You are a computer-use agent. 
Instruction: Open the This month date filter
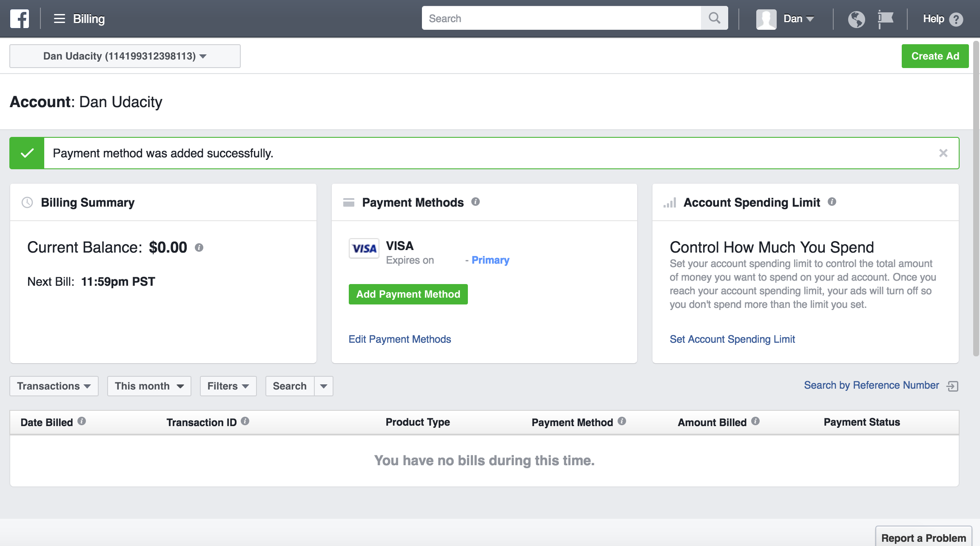coord(149,386)
